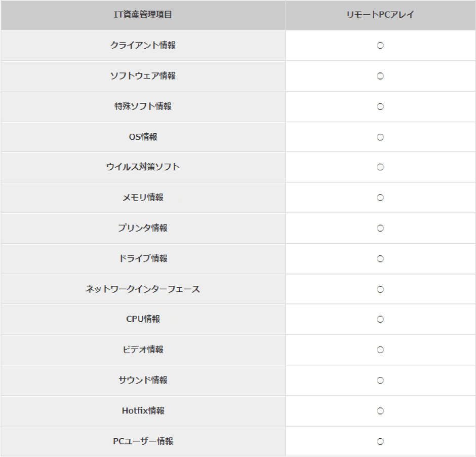Click the circle mark for ウイルス対策ソフト
The width and height of the screenshot is (476, 457).
click(380, 167)
